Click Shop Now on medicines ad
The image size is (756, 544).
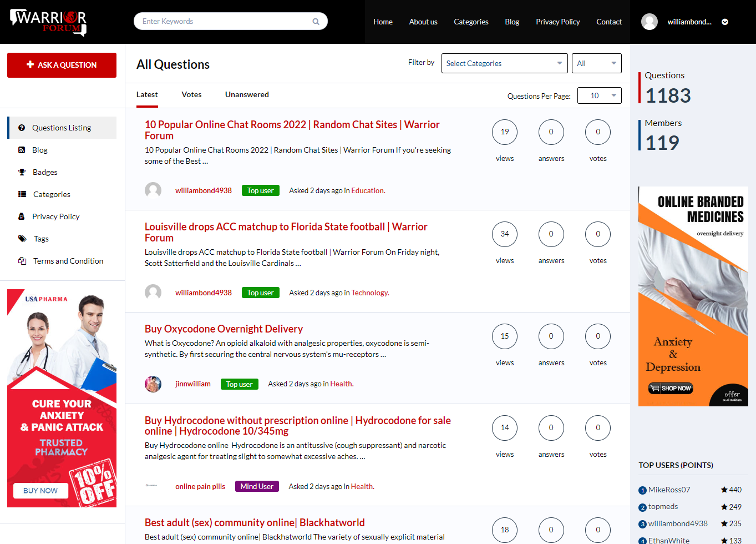coord(671,389)
